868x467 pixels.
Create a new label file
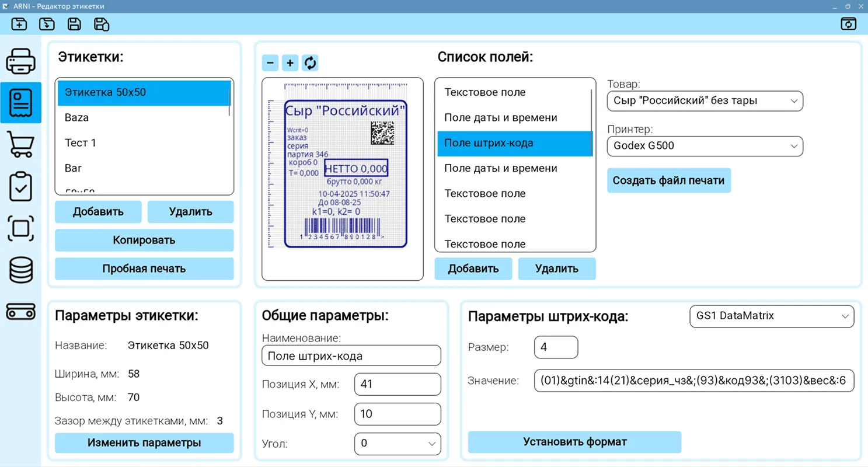point(19,24)
